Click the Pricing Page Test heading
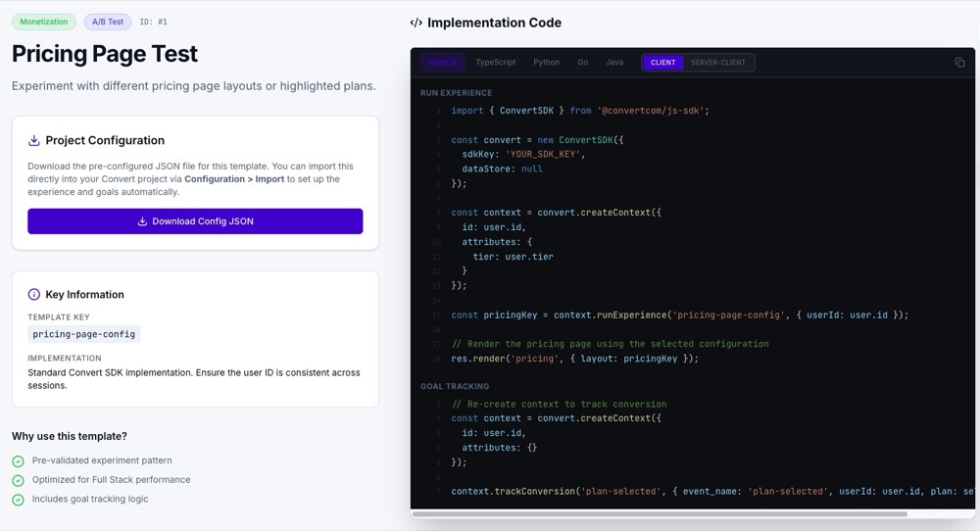This screenshot has width=980, height=531. pos(105,54)
